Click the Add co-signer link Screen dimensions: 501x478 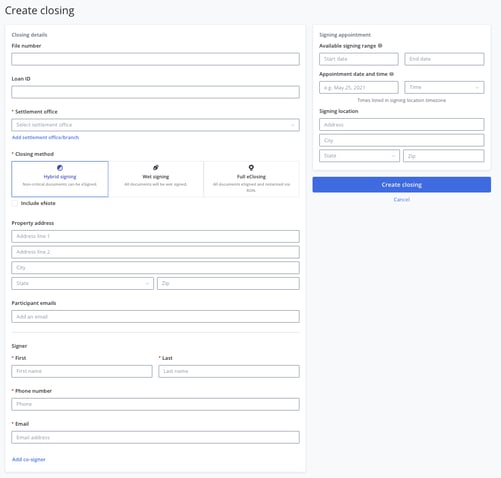pyautogui.click(x=29, y=459)
